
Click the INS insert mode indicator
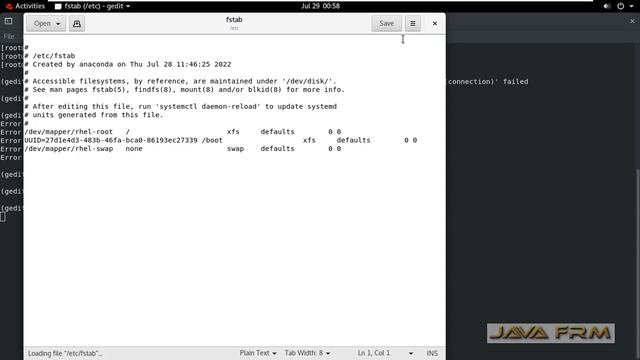(x=432, y=353)
